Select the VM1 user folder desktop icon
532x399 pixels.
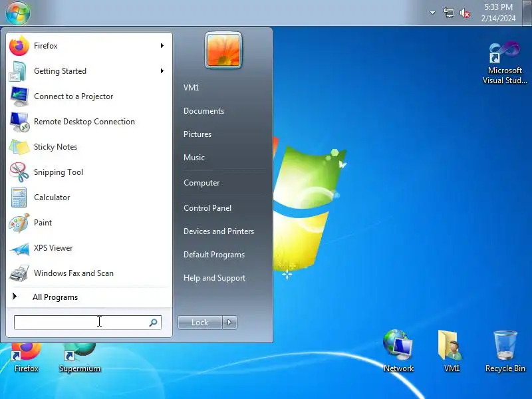point(452,351)
